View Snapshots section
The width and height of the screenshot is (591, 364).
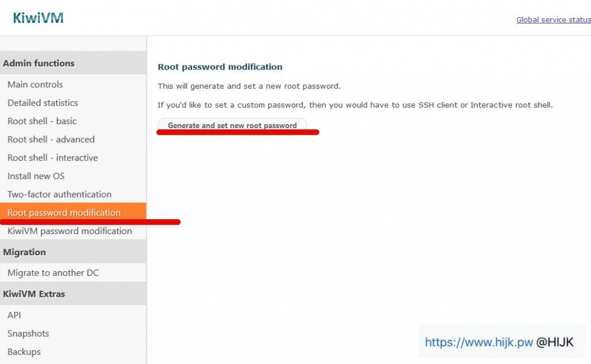pyautogui.click(x=28, y=333)
